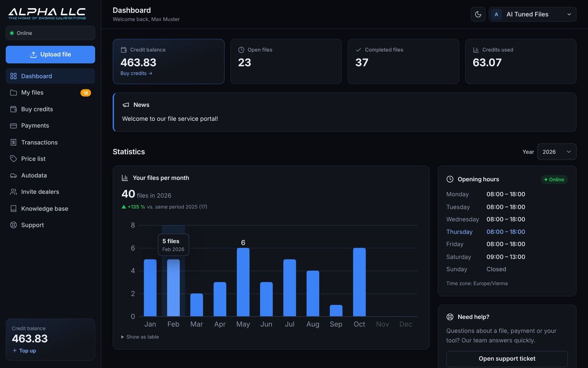The image size is (588, 368).
Task: Open the AI Tuned Files account dropdown
Action: point(533,14)
